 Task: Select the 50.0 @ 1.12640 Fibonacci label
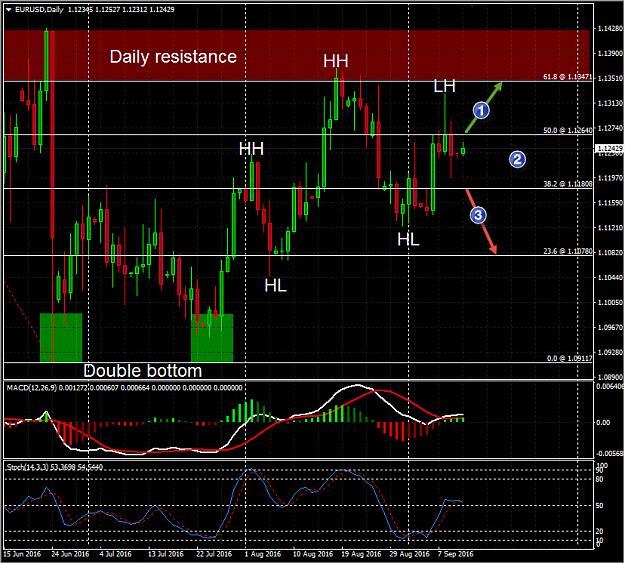click(568, 130)
